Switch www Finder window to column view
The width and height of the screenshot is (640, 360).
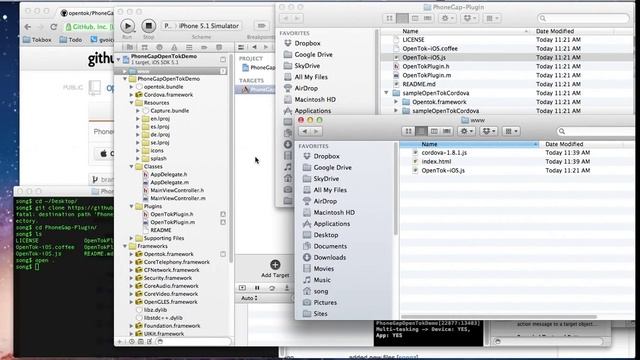[434, 131]
